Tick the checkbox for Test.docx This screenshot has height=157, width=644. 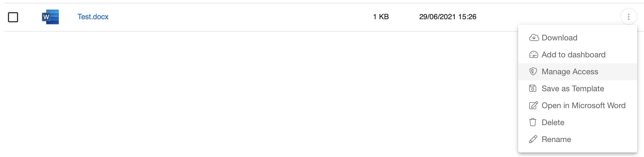tap(13, 17)
